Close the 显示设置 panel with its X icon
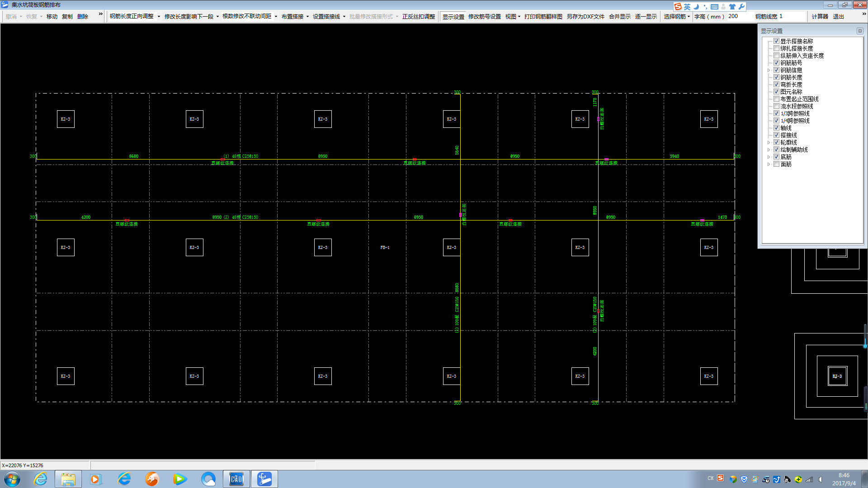The image size is (868, 488). pos(860,31)
